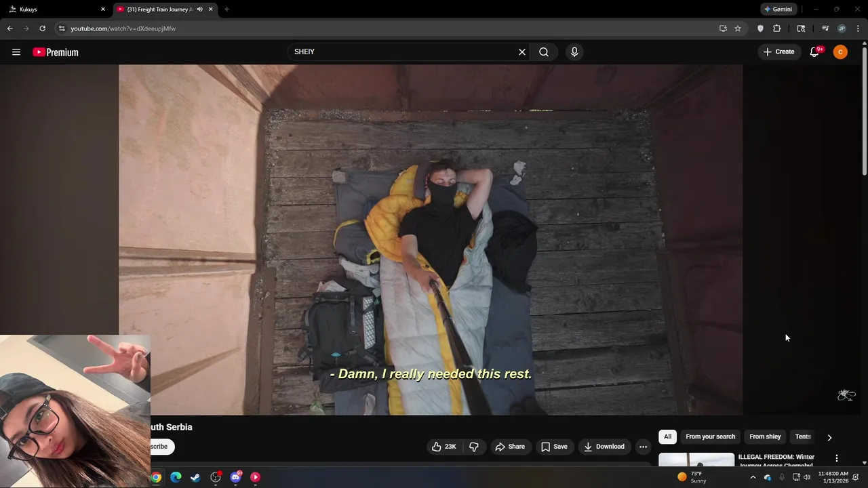Open weather widget showing 73°F Sunny
This screenshot has height=488, width=868.
click(x=692, y=477)
